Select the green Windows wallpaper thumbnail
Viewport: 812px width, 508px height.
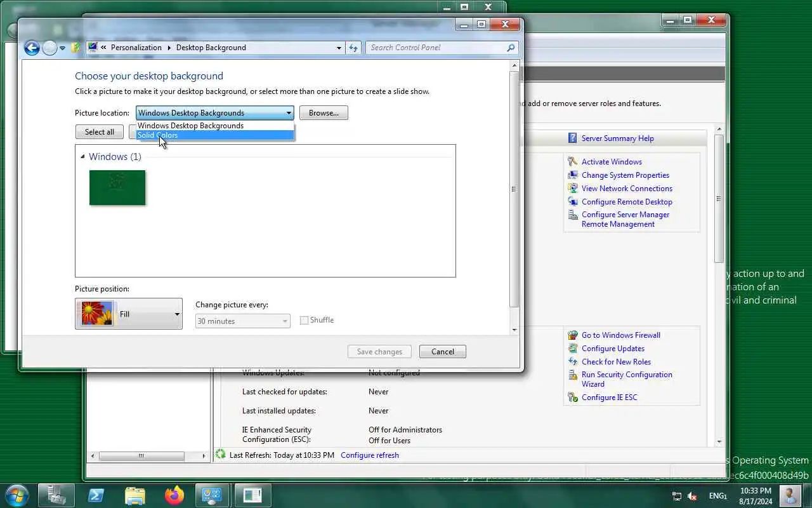[117, 187]
